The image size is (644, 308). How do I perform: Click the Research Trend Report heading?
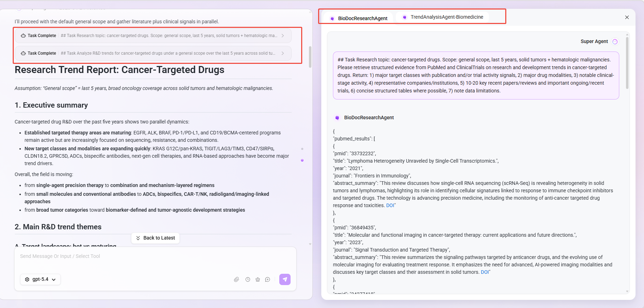(x=119, y=70)
